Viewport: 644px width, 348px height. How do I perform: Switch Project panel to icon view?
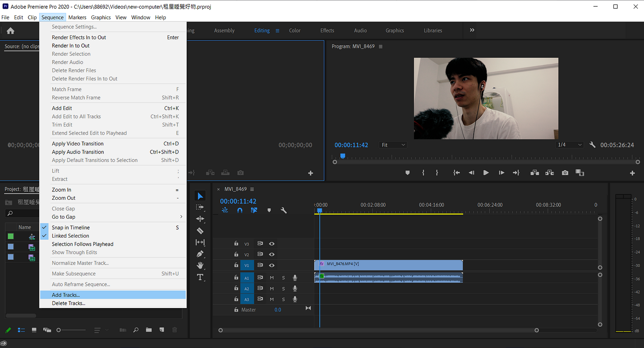pyautogui.click(x=34, y=330)
